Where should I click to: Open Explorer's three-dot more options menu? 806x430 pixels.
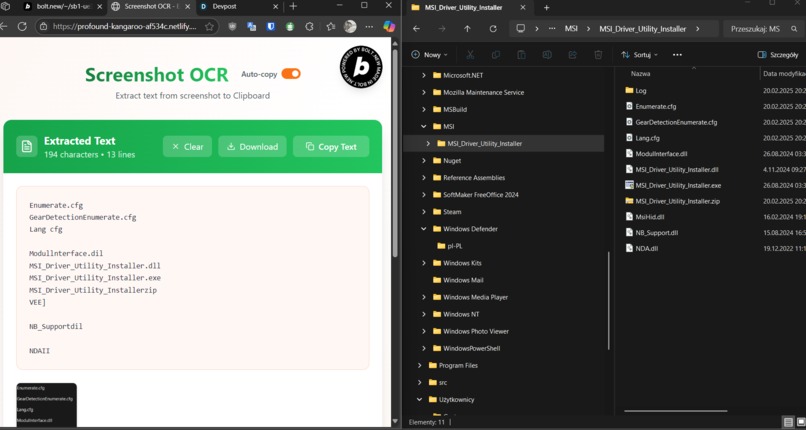point(677,54)
